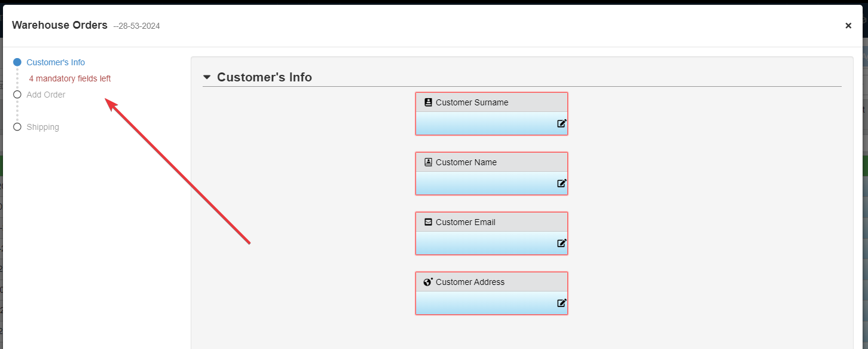The height and width of the screenshot is (349, 868).
Task: Click the edit icon for Customer Surname
Action: [561, 123]
